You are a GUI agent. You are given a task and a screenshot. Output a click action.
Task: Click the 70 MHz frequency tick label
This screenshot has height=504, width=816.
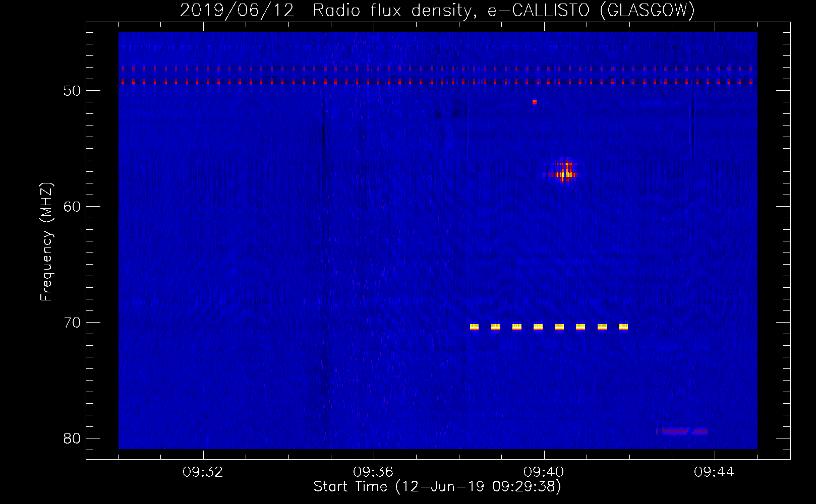72,323
